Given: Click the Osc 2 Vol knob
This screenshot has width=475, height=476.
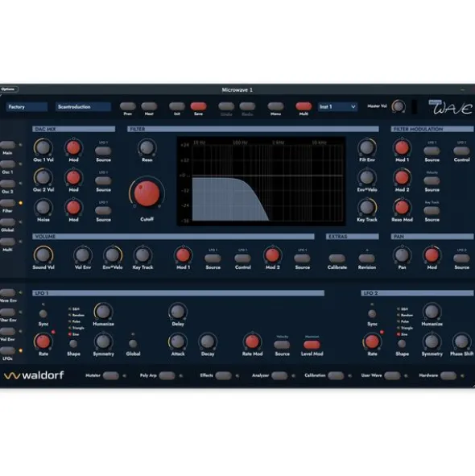Looking at the screenshot, I should (x=43, y=177).
